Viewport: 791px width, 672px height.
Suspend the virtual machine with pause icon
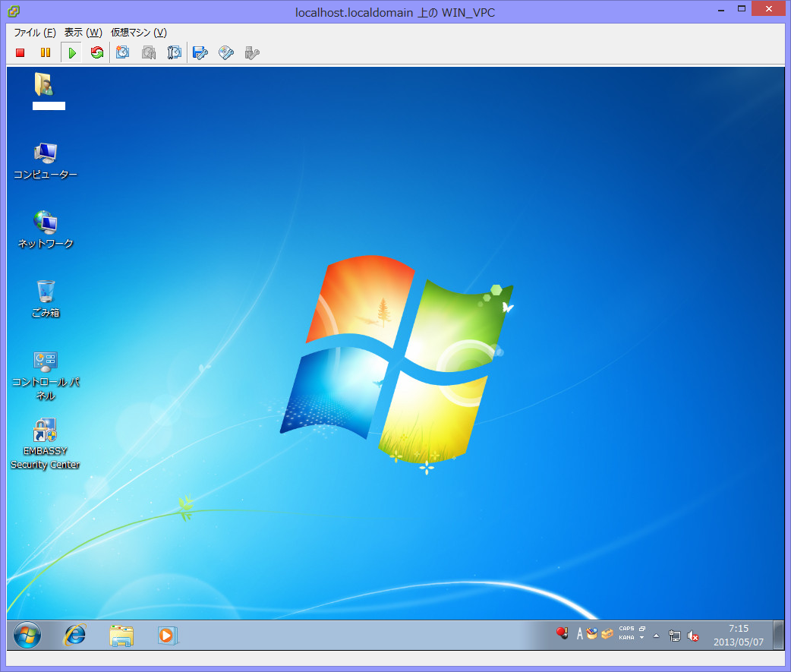point(46,52)
